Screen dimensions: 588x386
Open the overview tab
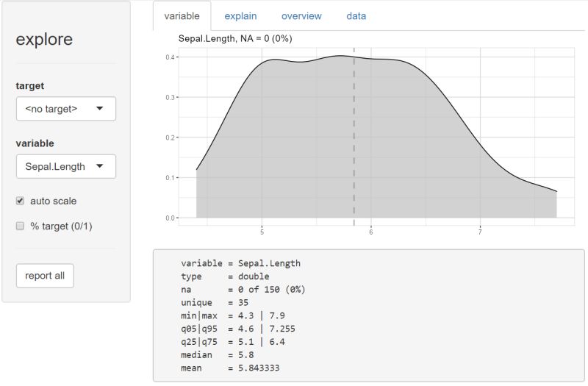(x=301, y=16)
